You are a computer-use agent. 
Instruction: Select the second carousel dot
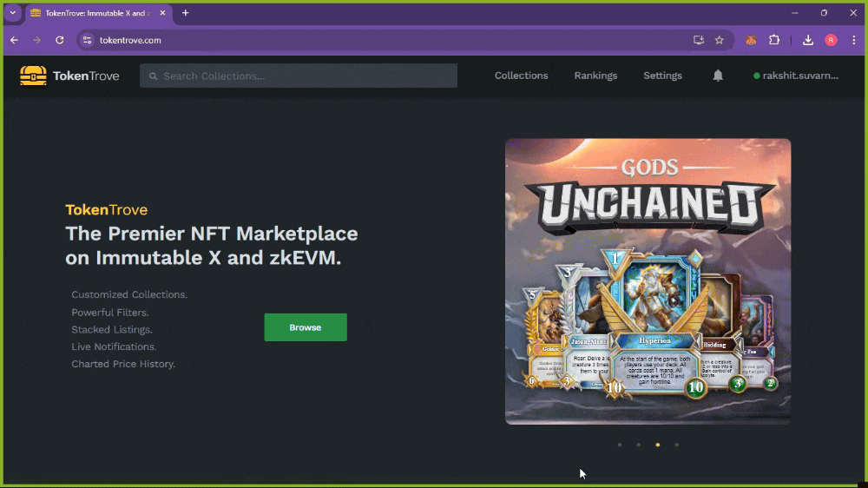(638, 445)
